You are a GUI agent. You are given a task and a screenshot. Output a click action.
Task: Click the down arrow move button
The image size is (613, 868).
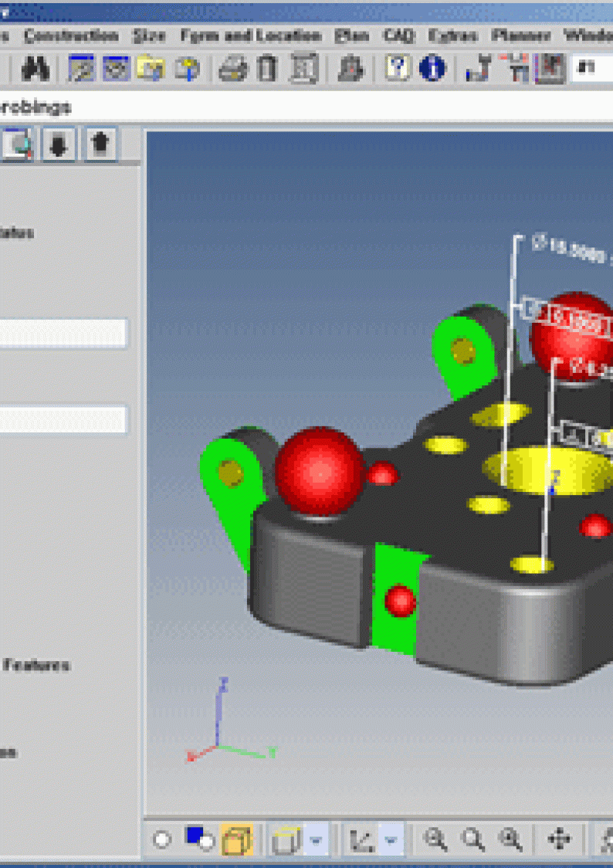pos(58,144)
